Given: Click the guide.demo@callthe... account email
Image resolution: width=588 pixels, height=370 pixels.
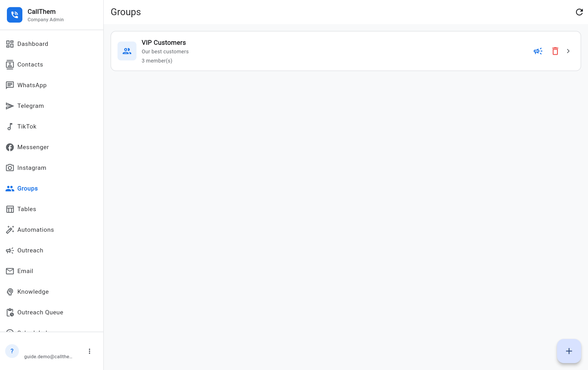Looking at the screenshot, I should 48,357.
